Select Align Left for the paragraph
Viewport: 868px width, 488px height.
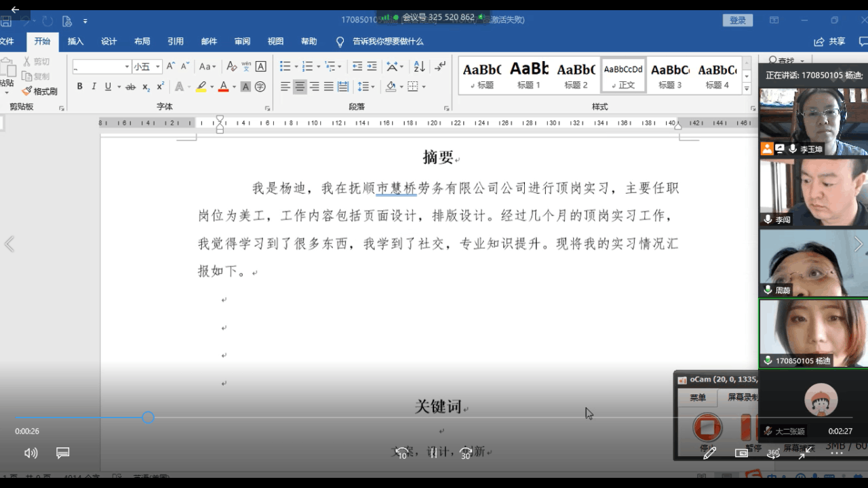coord(285,87)
